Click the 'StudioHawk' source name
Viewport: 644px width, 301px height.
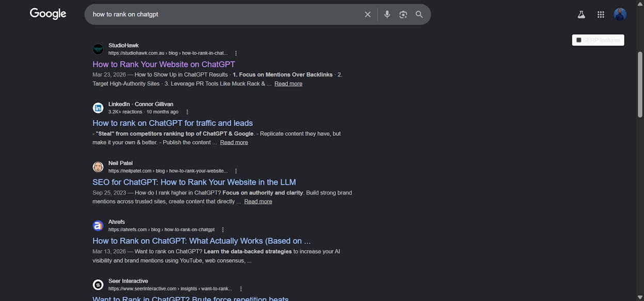pyautogui.click(x=123, y=45)
